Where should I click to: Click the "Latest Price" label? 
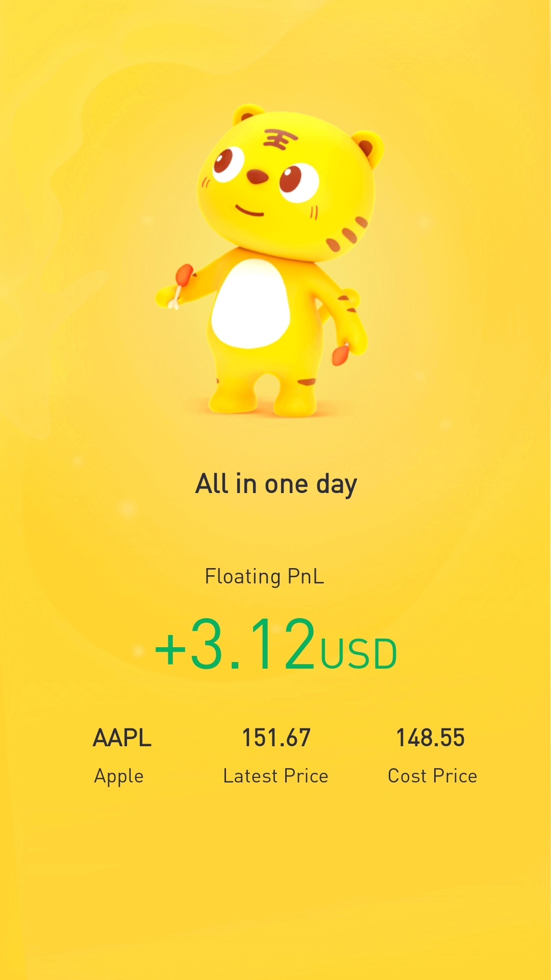(275, 776)
